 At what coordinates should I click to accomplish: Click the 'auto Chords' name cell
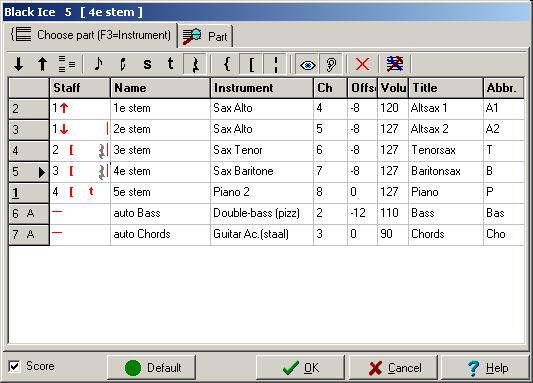click(x=160, y=234)
